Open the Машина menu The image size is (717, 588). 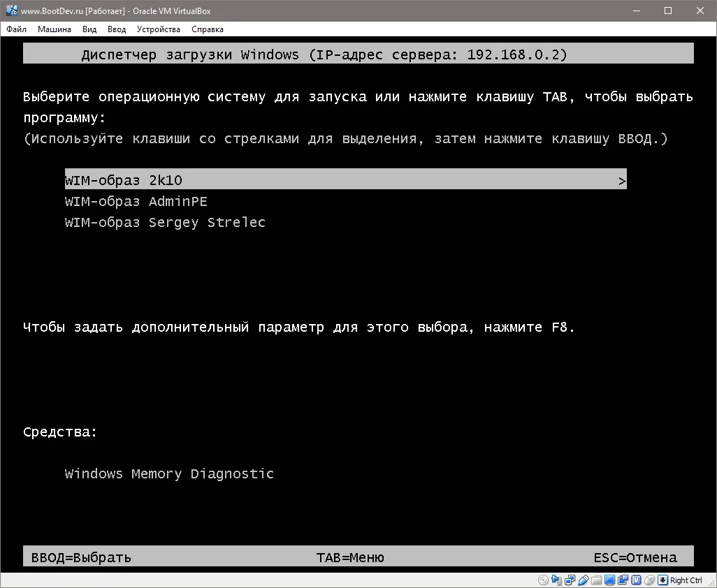[55, 29]
